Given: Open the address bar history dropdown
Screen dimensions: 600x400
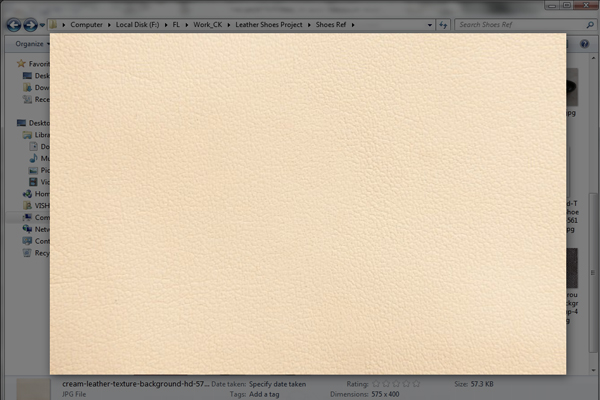Looking at the screenshot, I should tap(430, 25).
